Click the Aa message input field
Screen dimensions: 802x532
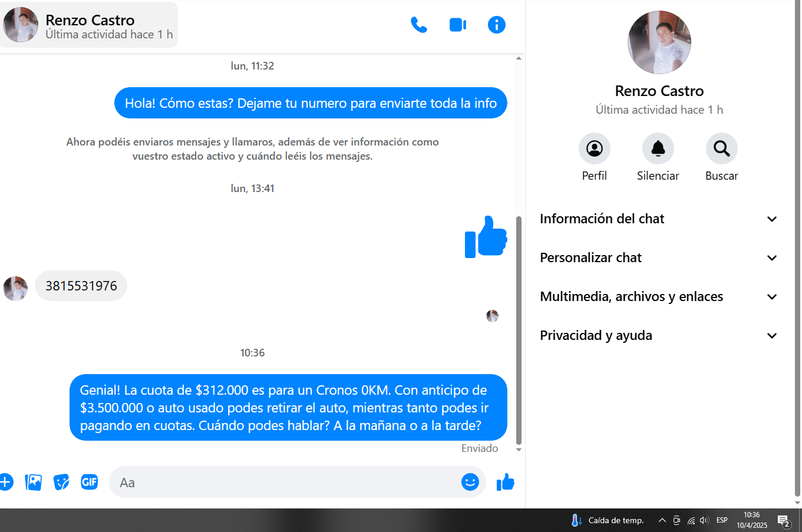coord(283,483)
